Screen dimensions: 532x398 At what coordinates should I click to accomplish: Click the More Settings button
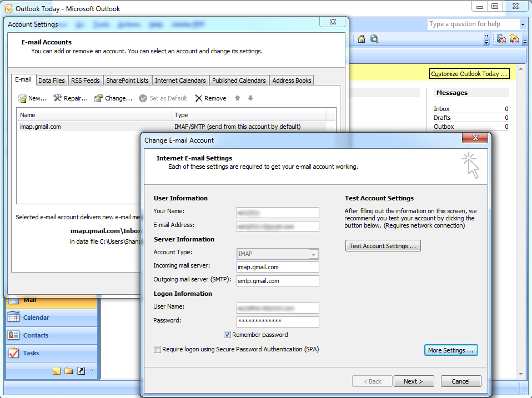coord(451,350)
